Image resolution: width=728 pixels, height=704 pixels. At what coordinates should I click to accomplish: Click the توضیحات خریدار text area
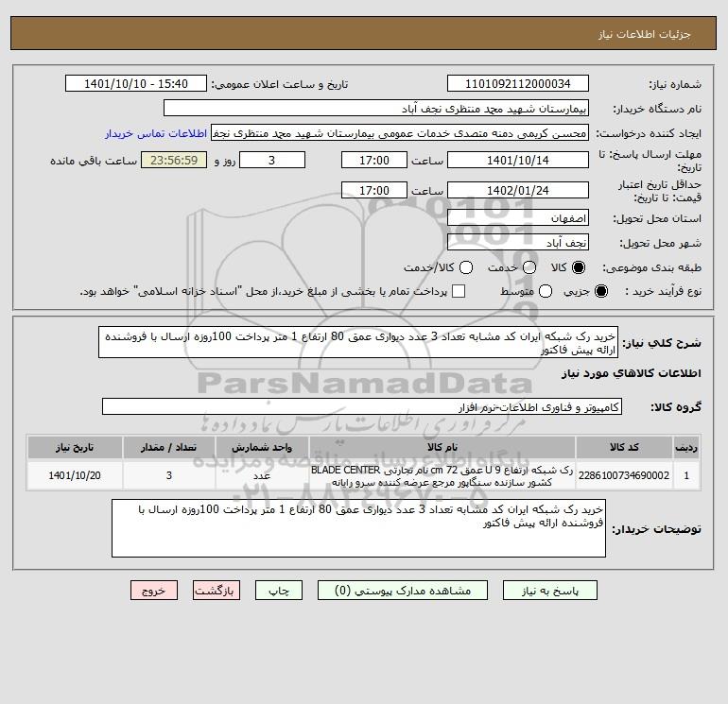tap(358, 528)
